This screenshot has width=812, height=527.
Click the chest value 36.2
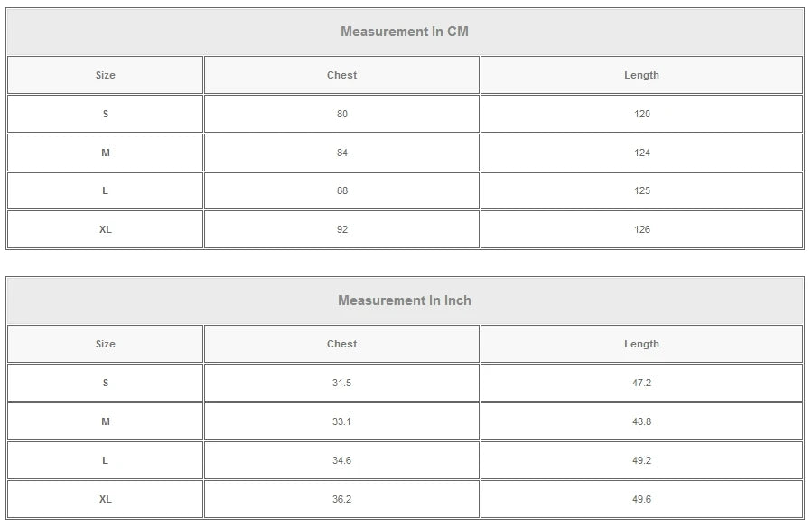point(341,499)
